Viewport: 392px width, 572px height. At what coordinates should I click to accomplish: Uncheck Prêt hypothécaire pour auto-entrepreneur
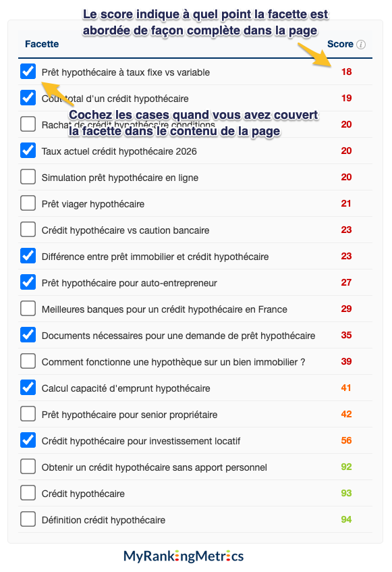(x=28, y=282)
